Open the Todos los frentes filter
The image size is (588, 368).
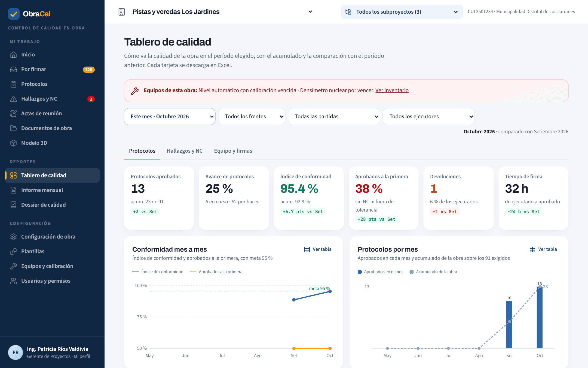[x=252, y=117]
